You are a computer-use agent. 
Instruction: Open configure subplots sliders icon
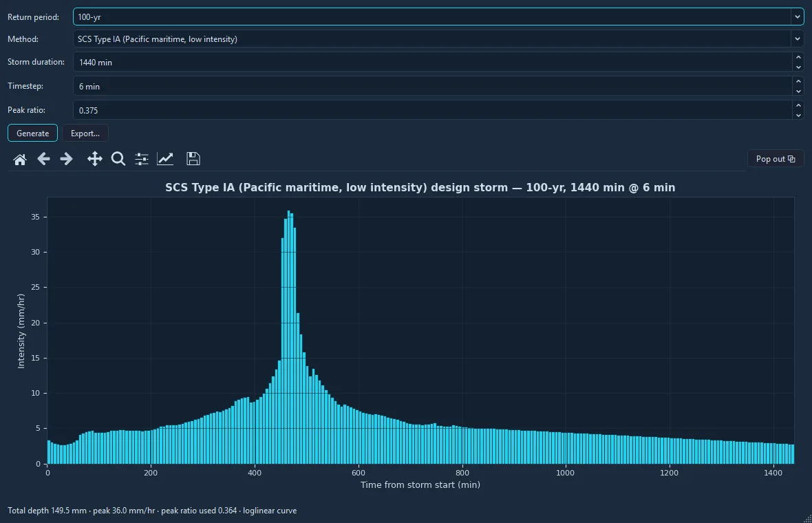[x=141, y=159]
